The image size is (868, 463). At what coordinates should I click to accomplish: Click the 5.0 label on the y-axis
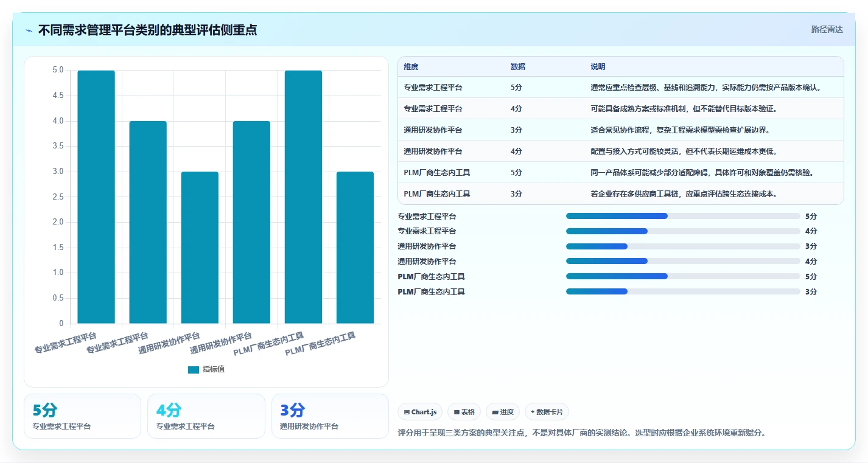tap(58, 70)
